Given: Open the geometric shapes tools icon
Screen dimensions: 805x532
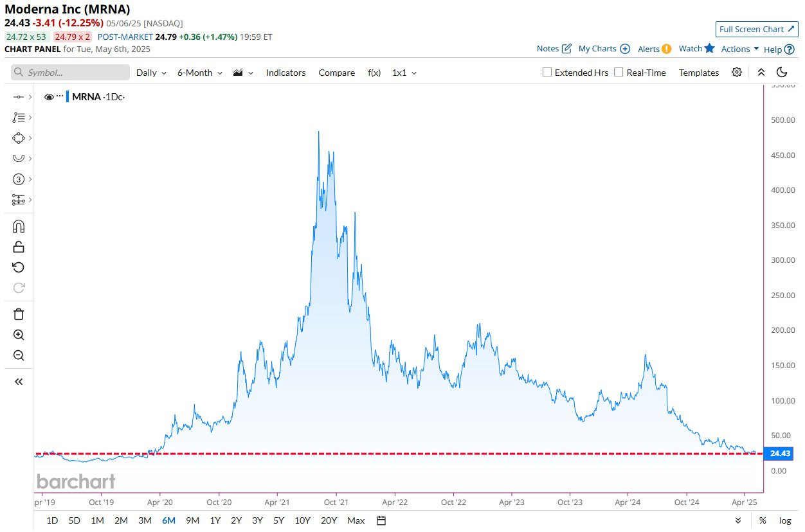Looking at the screenshot, I should tap(19, 138).
